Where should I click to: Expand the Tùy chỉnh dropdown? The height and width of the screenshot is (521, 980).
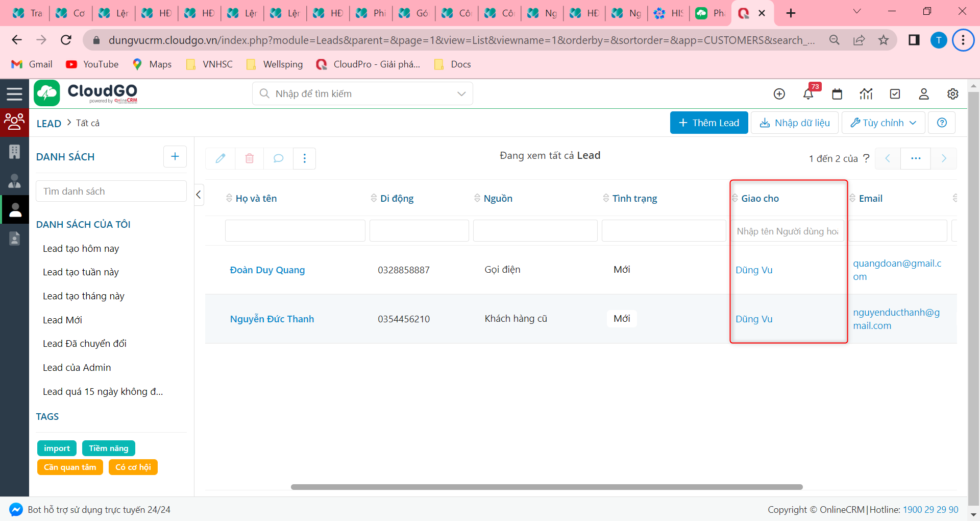883,123
